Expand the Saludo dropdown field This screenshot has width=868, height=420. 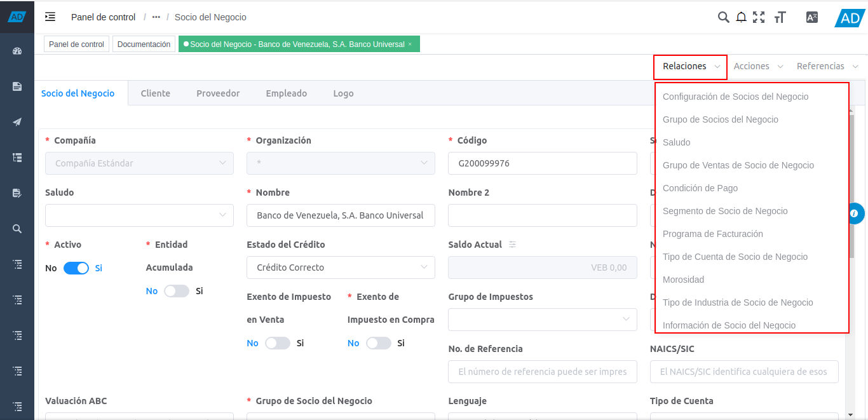click(139, 215)
